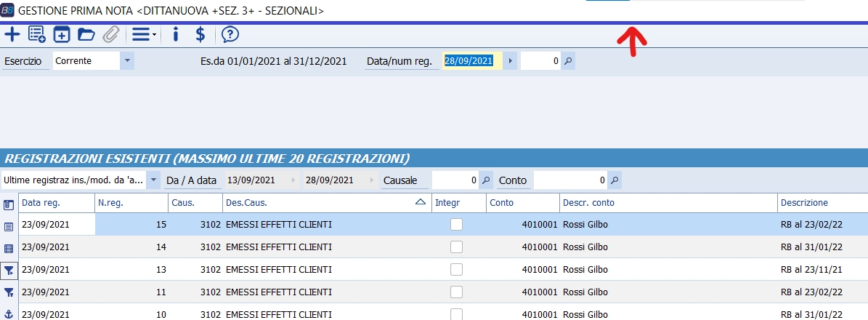
Task: Click the magnifier next to Causale field
Action: tap(485, 180)
